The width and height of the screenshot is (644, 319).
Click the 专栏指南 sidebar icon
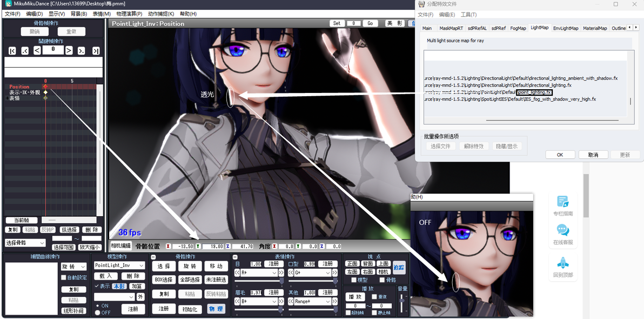click(562, 205)
